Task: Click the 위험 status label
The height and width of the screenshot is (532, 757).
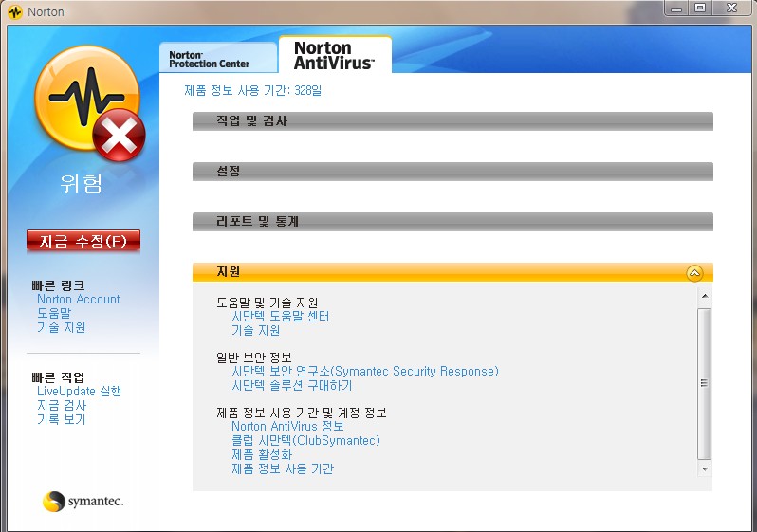Action: [82, 183]
